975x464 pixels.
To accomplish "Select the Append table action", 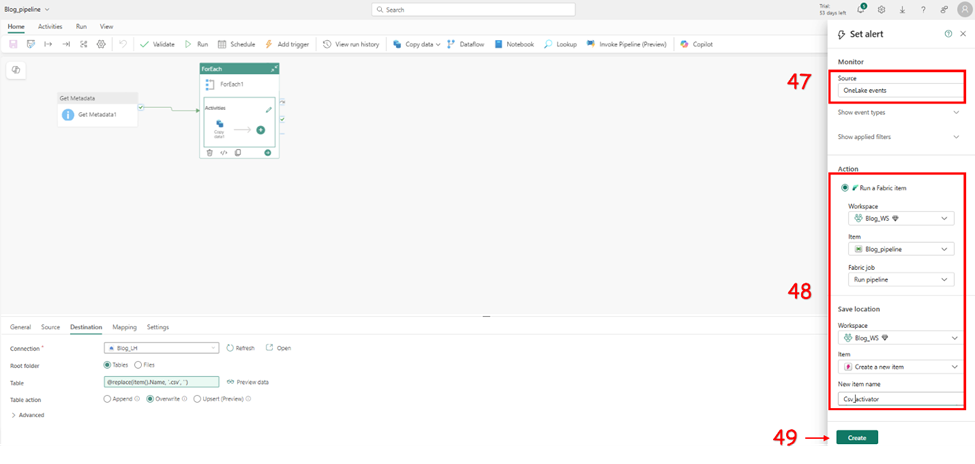I will click(107, 399).
